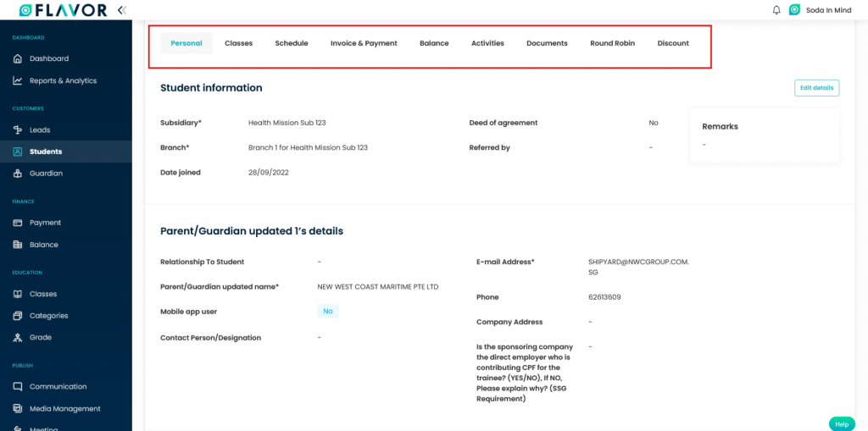868x431 pixels.
Task: Open Soda In Mind account menu
Action: click(820, 10)
